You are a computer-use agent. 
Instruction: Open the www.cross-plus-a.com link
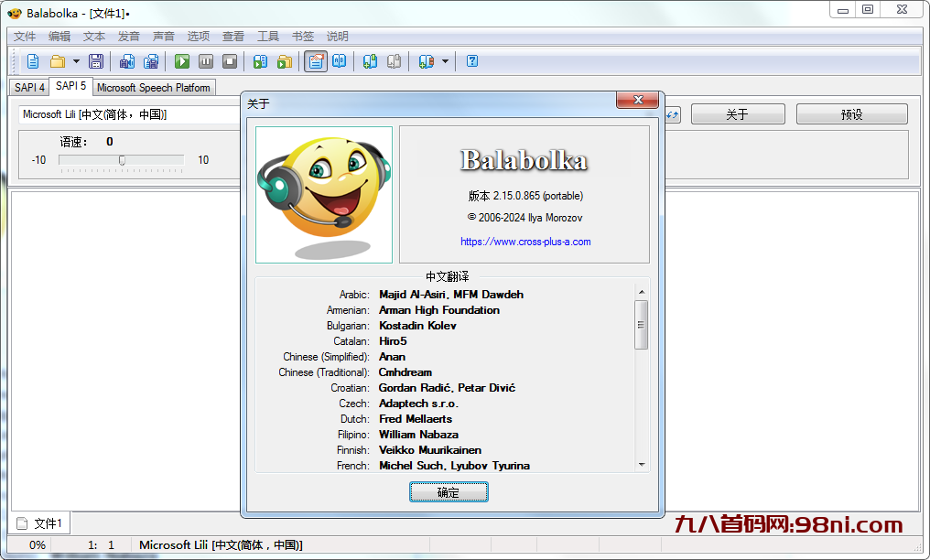coord(525,242)
